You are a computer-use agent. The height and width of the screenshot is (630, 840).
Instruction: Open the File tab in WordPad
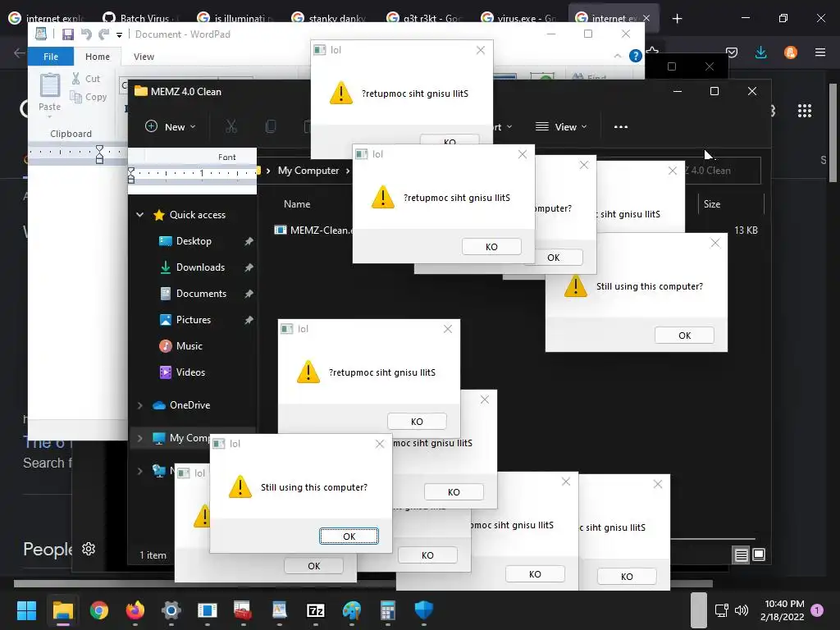(51, 57)
